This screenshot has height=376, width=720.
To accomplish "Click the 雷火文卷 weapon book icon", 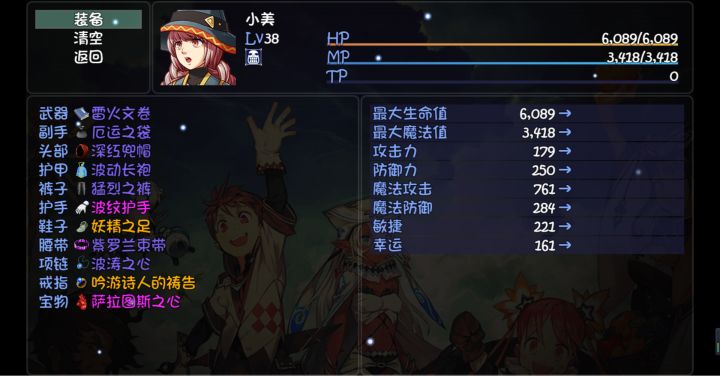I will [81, 113].
